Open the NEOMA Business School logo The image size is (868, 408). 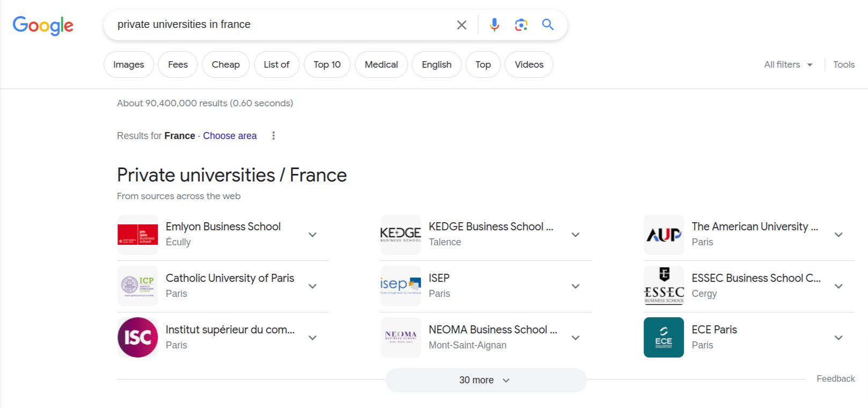[401, 338]
